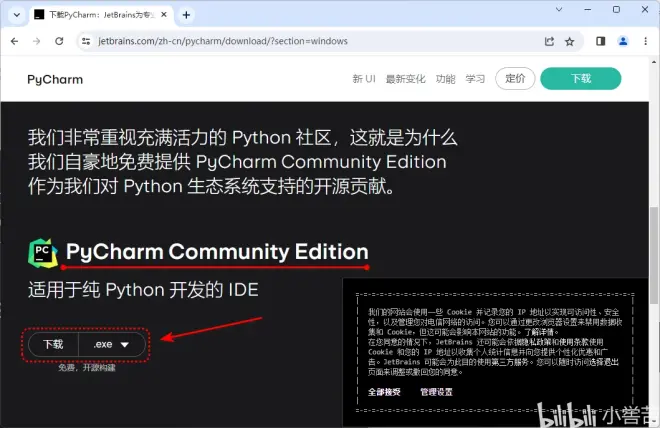Expand the tab search dropdown arrow
The image size is (660, 428).
coord(17,15)
